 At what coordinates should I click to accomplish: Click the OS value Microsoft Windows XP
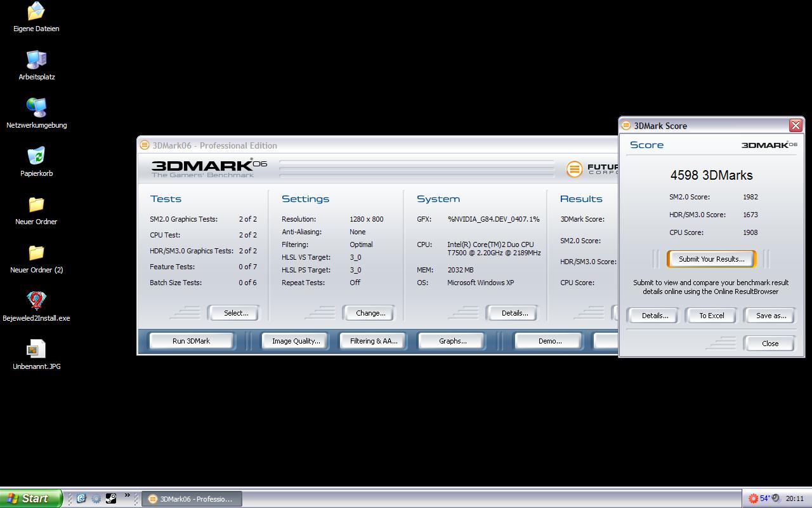point(481,283)
